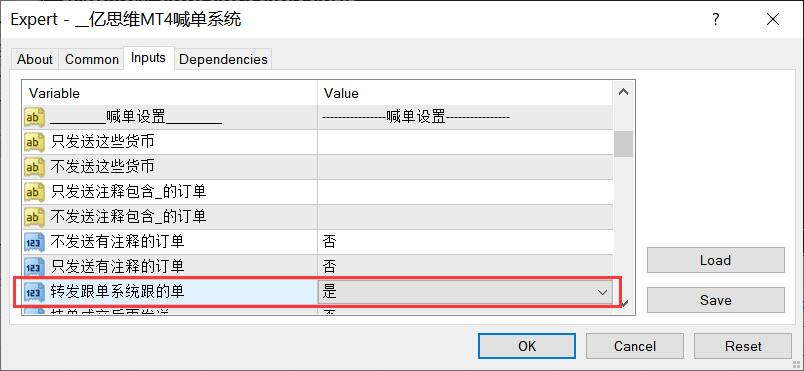This screenshot has height=371, width=804.
Task: Click the OK button
Action: click(x=527, y=346)
